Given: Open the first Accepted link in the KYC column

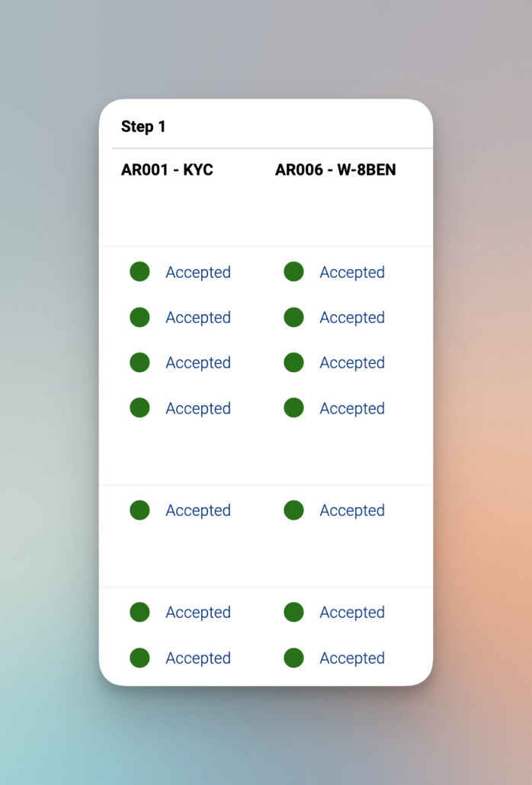Looking at the screenshot, I should coord(198,272).
